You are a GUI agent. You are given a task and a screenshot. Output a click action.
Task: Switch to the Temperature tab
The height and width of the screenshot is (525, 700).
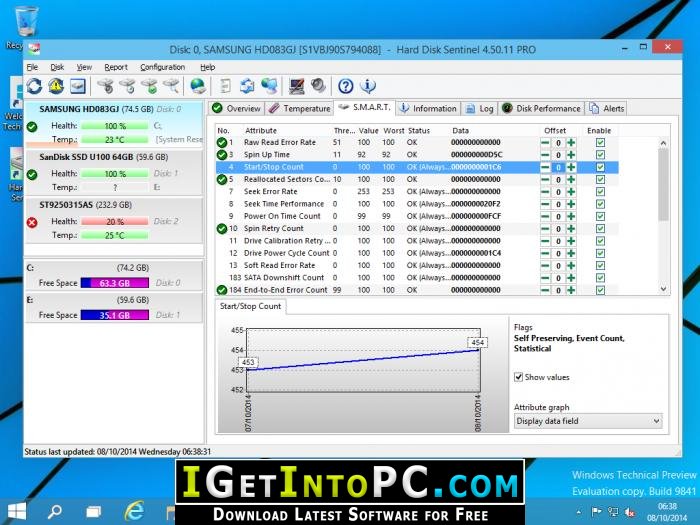(x=300, y=108)
